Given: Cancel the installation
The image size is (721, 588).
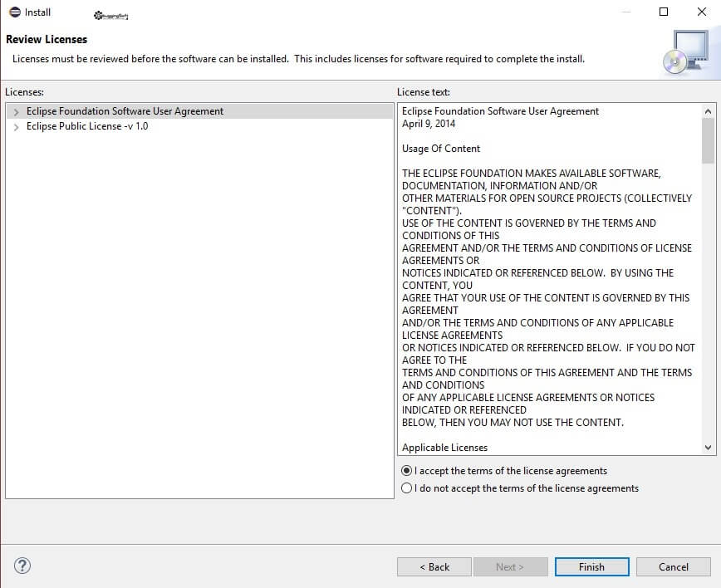Looking at the screenshot, I should [673, 566].
